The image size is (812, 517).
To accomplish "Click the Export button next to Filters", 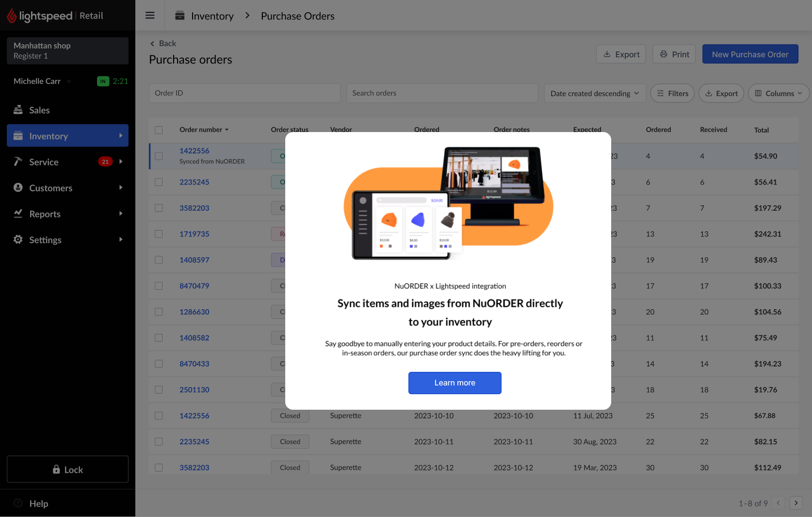I will click(x=721, y=93).
